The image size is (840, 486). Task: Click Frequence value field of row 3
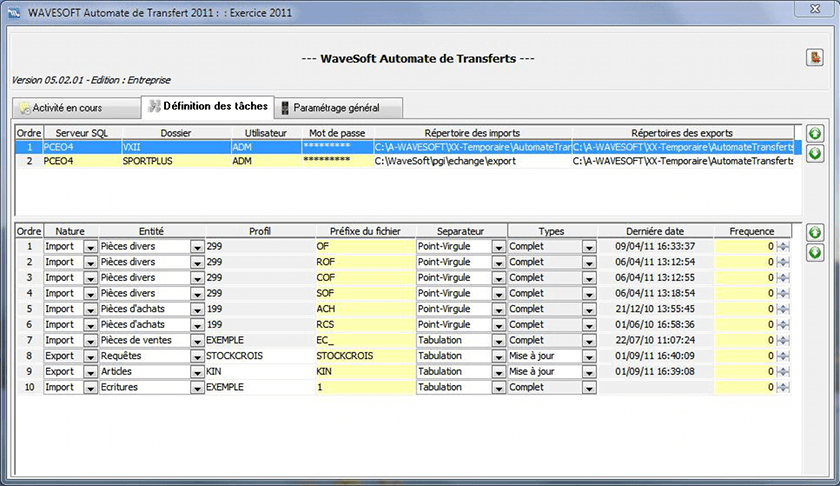[x=745, y=278]
